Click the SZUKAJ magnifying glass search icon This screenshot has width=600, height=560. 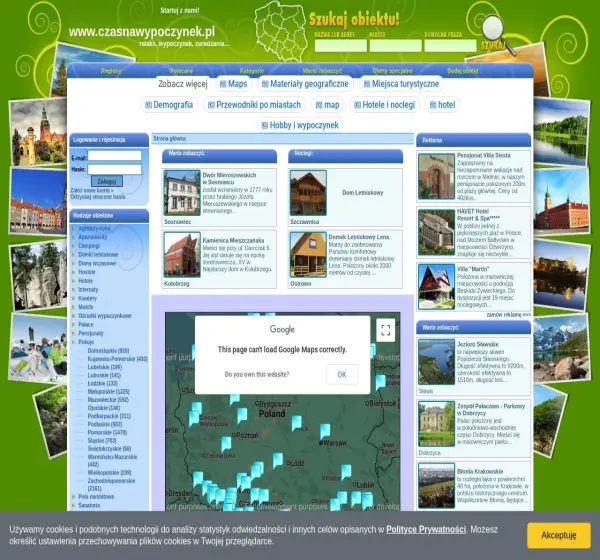(x=498, y=36)
